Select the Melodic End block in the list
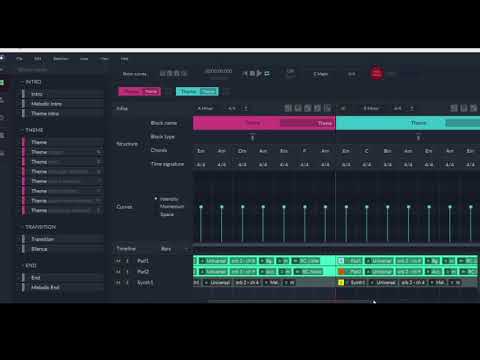The height and width of the screenshot is (360, 480). click(62, 287)
